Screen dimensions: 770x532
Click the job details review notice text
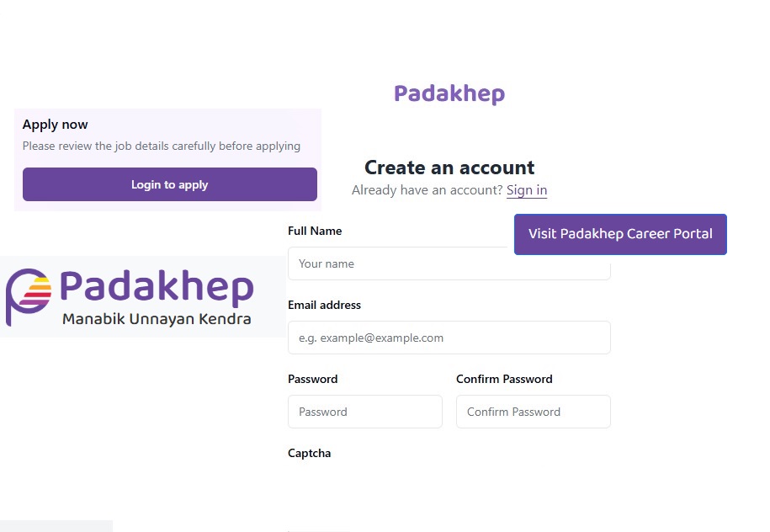tap(162, 146)
